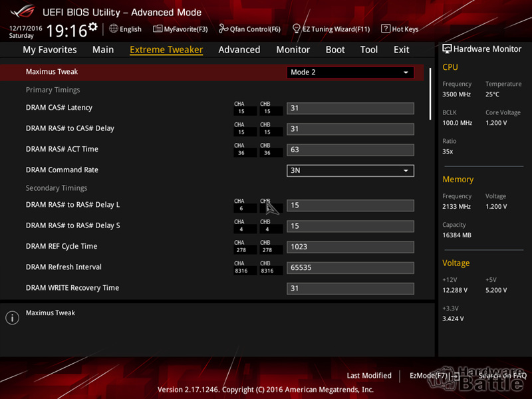Select the DRAM Command Rate label
Viewport: 532px width, 399px height.
point(62,170)
